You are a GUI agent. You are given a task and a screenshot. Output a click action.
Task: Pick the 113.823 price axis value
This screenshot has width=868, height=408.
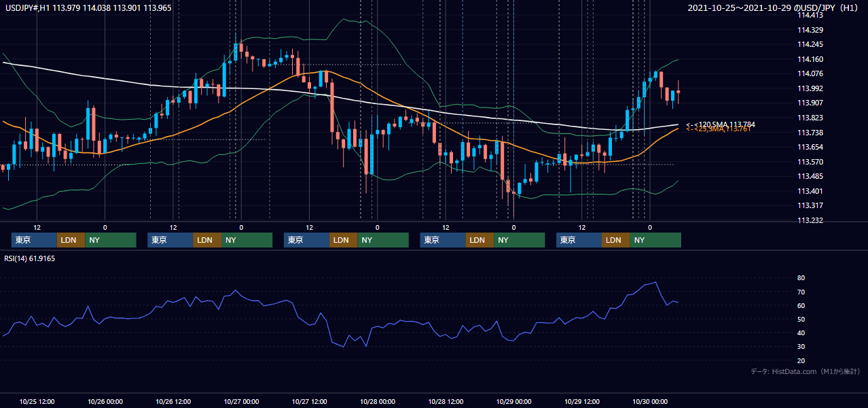pos(810,118)
